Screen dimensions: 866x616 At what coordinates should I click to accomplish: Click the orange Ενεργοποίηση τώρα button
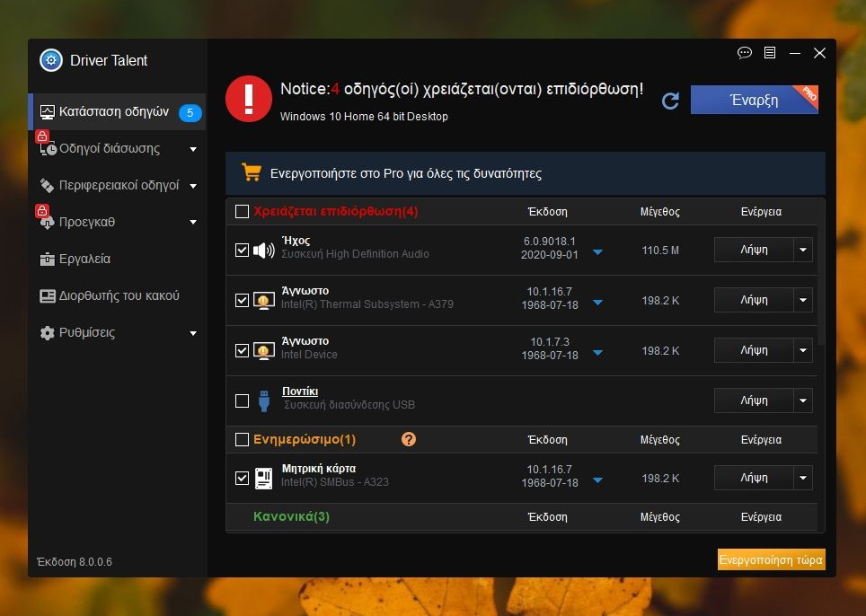771,559
